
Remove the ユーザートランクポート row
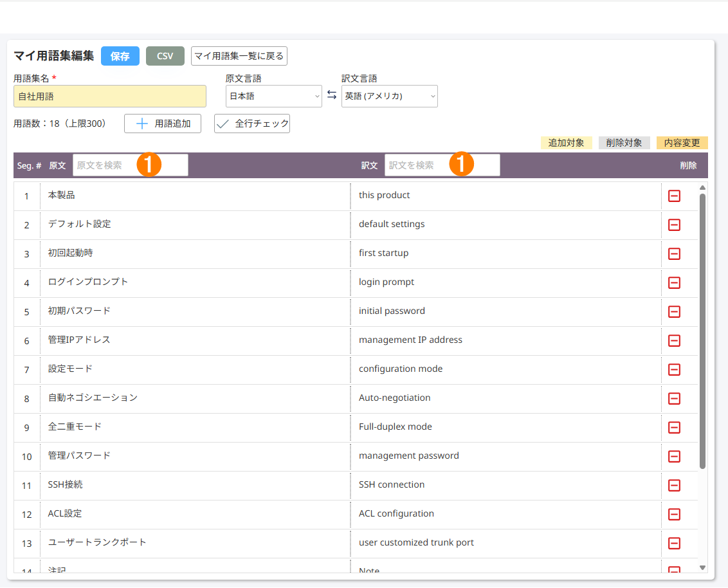pyautogui.click(x=674, y=543)
